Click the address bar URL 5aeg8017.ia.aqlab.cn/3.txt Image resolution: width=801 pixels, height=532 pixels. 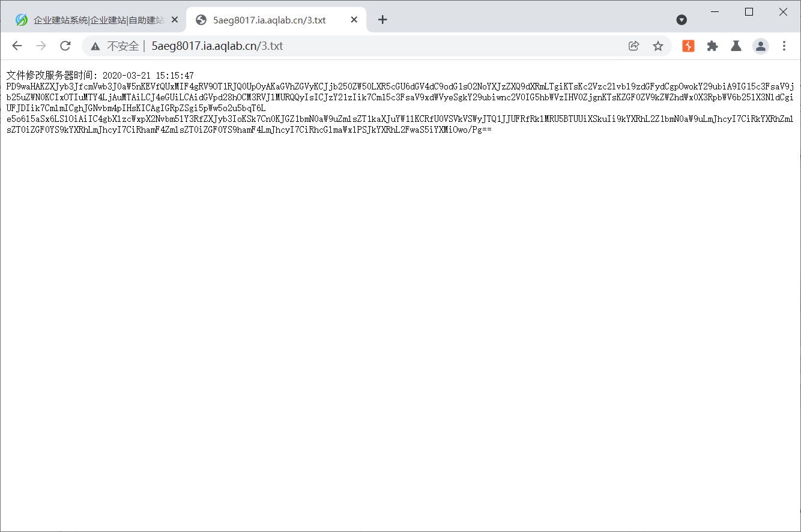pos(217,46)
